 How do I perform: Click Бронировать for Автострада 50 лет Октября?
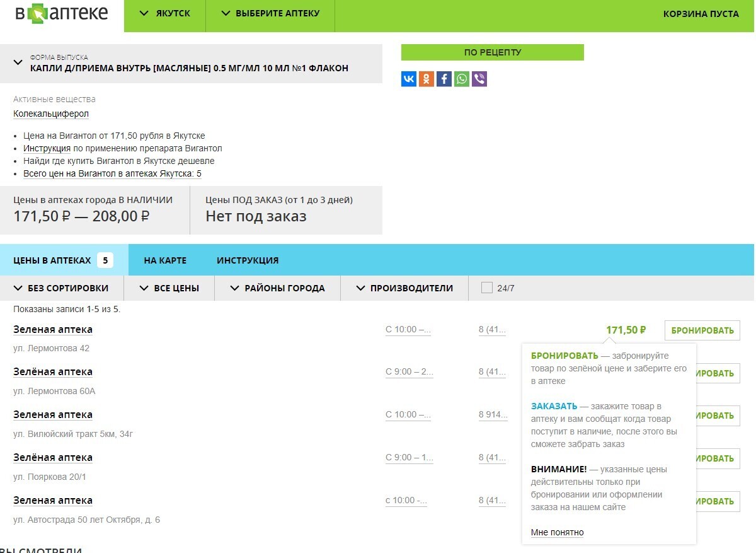click(x=717, y=501)
